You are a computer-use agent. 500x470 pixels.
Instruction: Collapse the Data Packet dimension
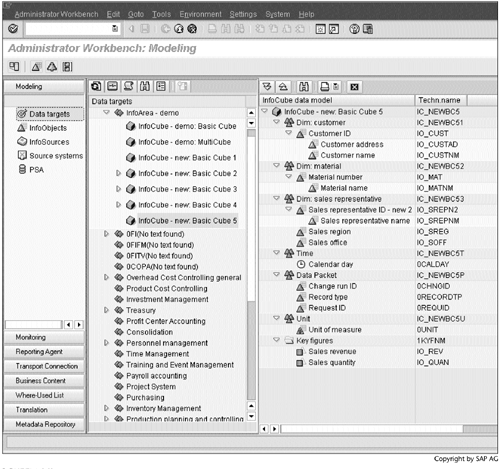click(276, 275)
